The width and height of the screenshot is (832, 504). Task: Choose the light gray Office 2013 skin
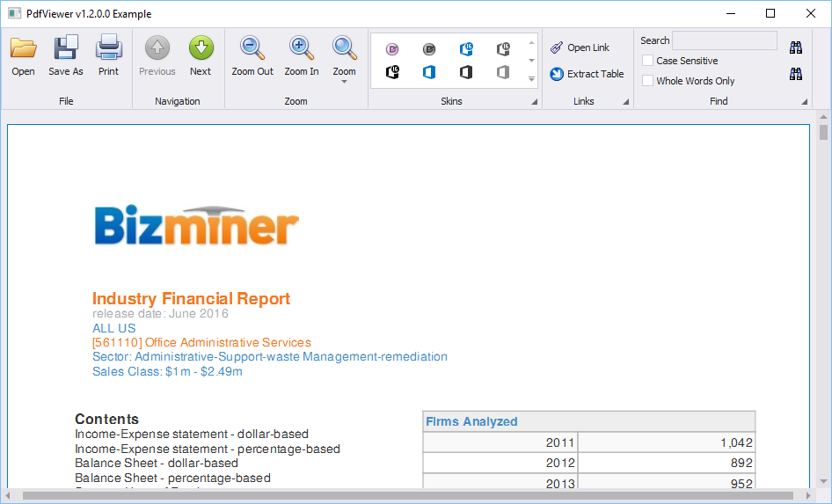pos(503,72)
